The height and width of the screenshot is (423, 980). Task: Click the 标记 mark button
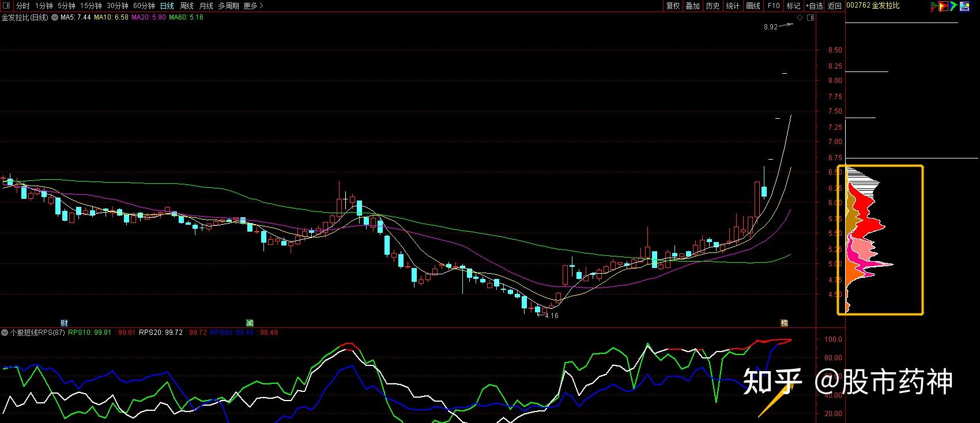(794, 6)
